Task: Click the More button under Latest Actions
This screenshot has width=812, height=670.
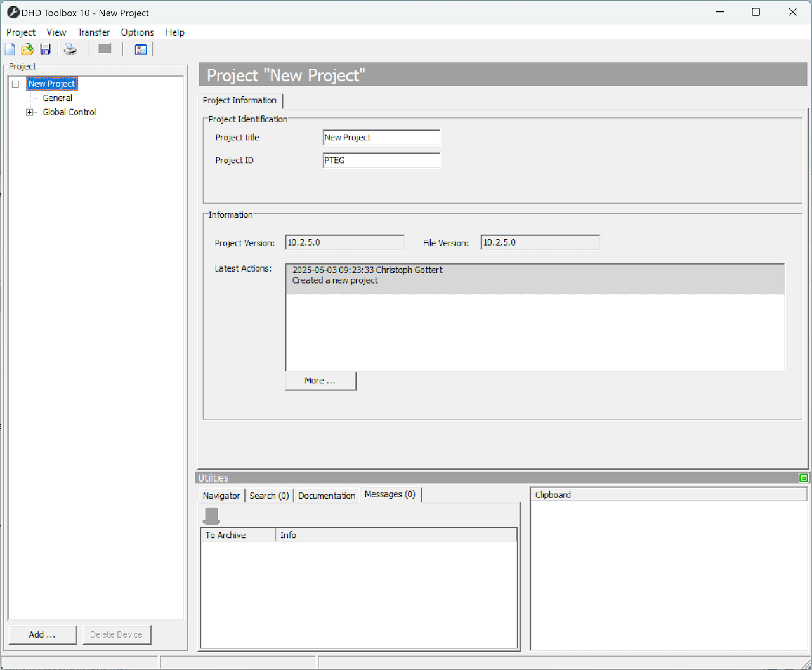Action: (x=320, y=381)
